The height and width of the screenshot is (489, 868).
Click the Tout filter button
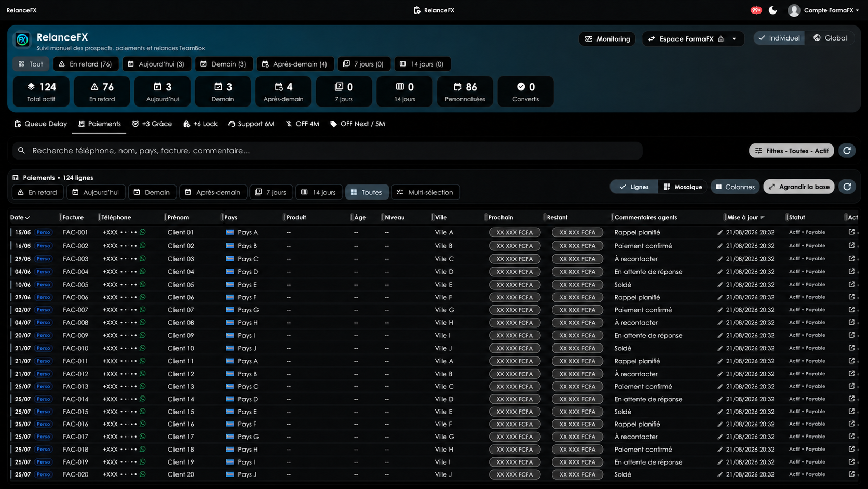tap(31, 64)
